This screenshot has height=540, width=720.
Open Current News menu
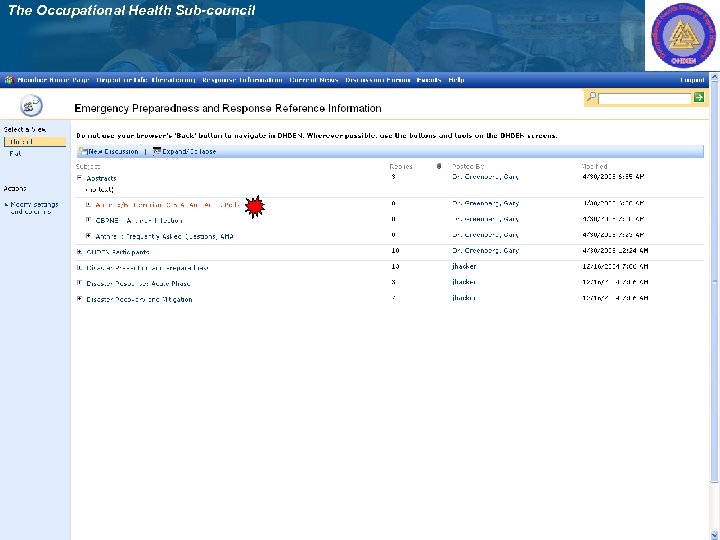tap(314, 80)
